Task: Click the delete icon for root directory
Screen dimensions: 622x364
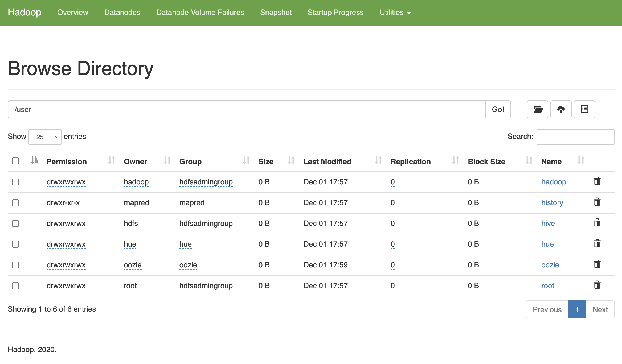Action: click(597, 286)
